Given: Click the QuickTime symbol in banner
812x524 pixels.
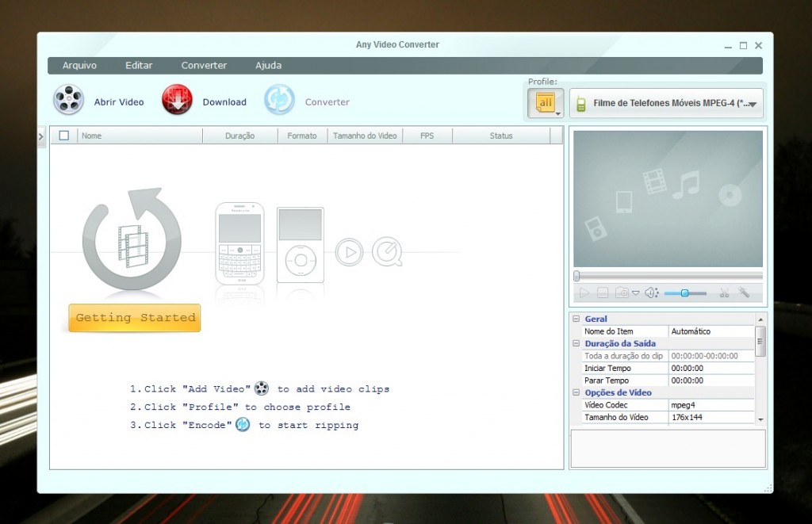Looking at the screenshot, I should 387,251.
